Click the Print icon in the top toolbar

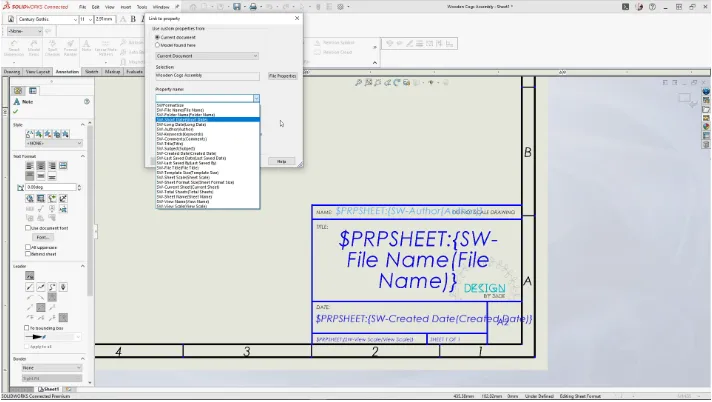point(253,7)
